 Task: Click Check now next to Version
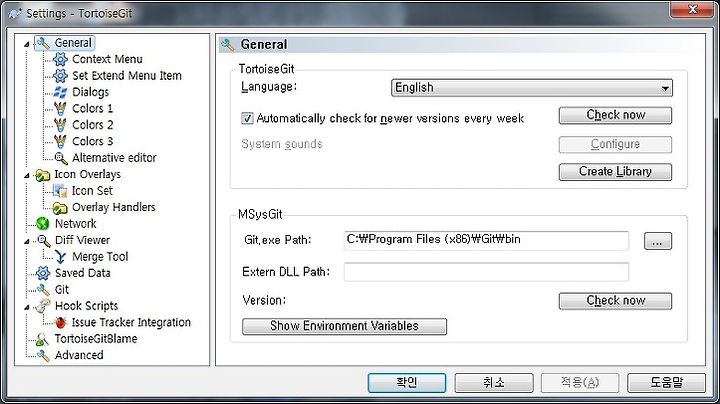[x=615, y=301]
